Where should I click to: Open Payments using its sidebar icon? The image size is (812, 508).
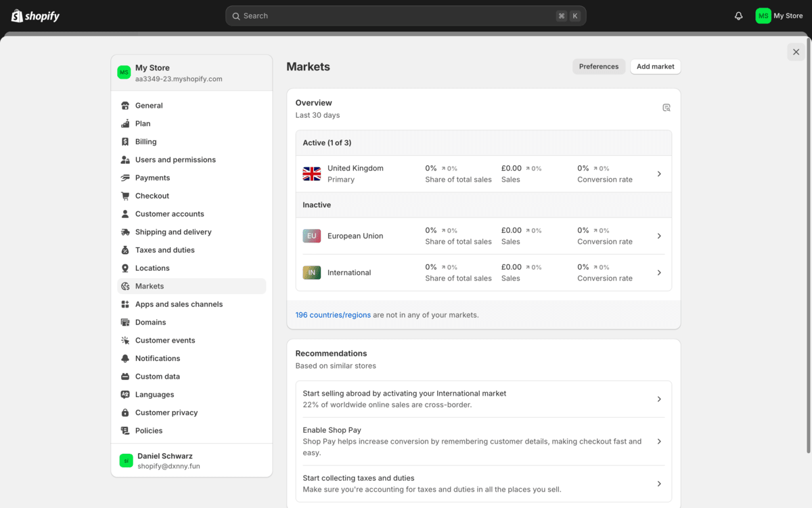125,177
